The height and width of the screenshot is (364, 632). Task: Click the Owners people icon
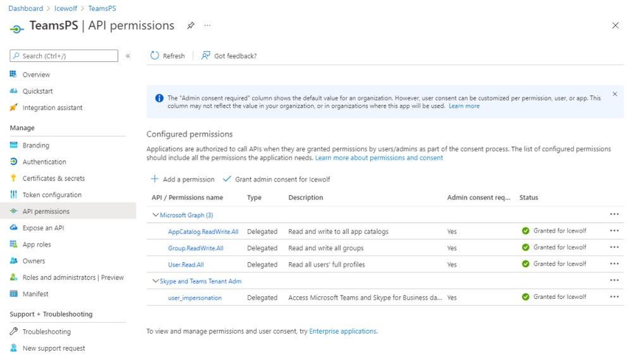[x=13, y=260]
